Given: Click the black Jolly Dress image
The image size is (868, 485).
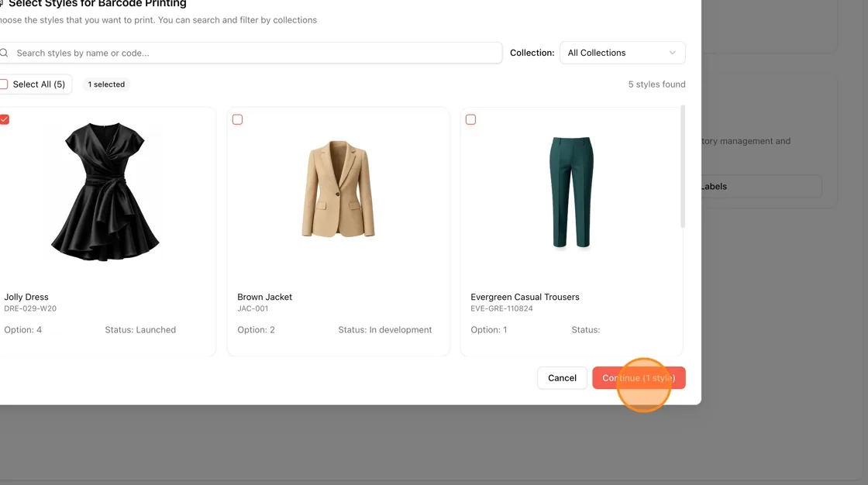Looking at the screenshot, I should [105, 191].
